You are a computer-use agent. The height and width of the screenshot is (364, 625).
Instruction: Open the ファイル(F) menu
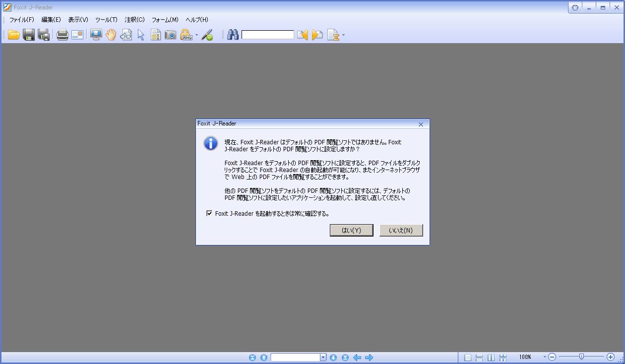(x=22, y=20)
